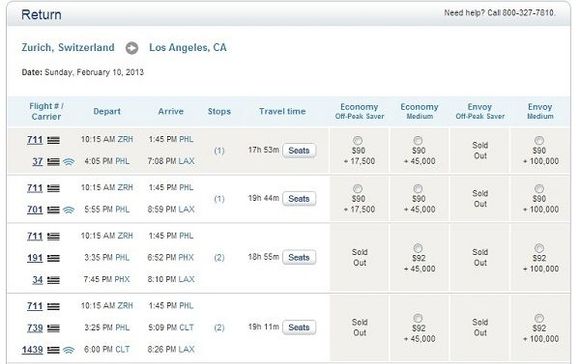Click carrier flag icon beside flight 701

click(x=54, y=210)
